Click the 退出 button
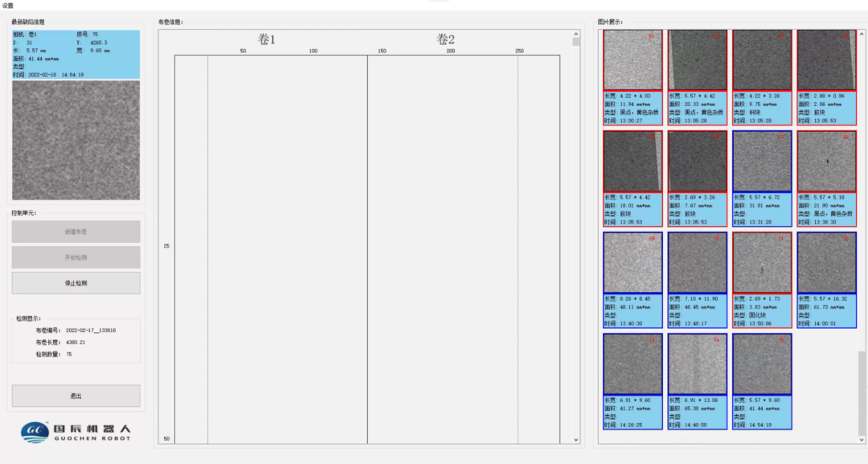 pos(76,396)
